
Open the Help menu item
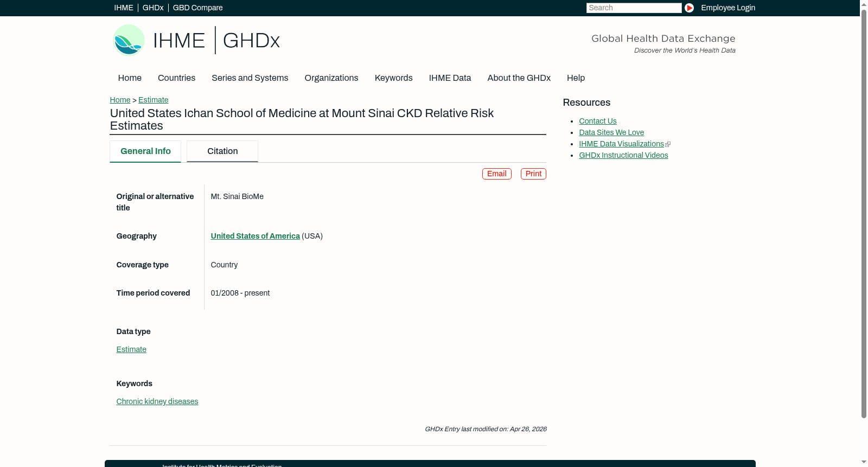[x=576, y=78]
